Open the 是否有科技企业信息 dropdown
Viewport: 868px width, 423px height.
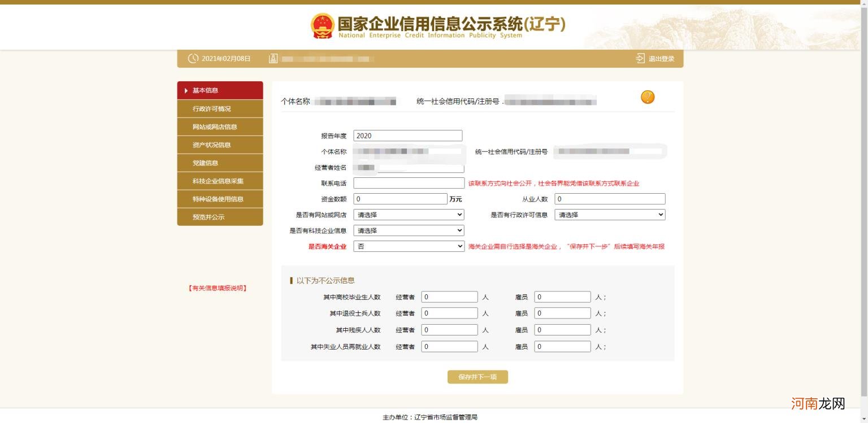[x=409, y=230]
